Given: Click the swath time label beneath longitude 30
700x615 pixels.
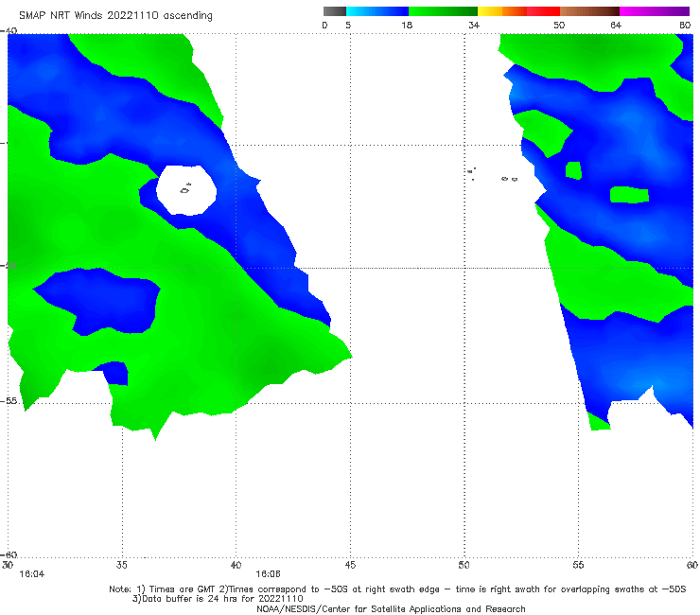Looking at the screenshot, I should [x=32, y=574].
